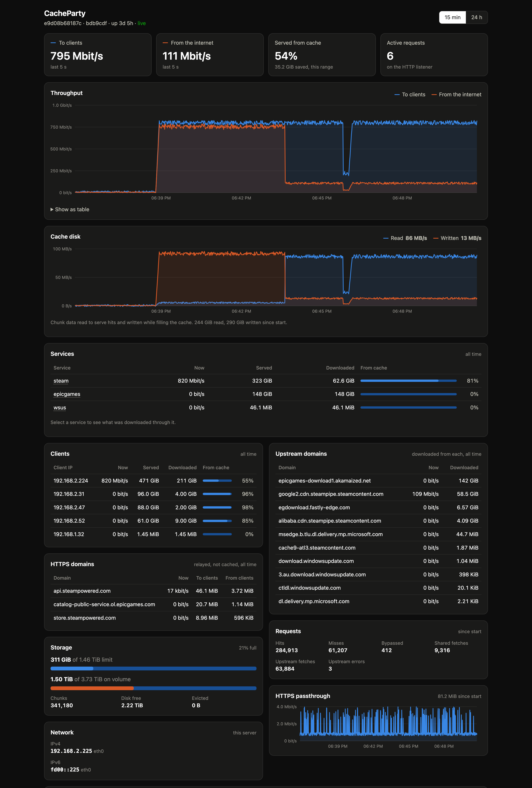Click the CacheParty title

65,13
